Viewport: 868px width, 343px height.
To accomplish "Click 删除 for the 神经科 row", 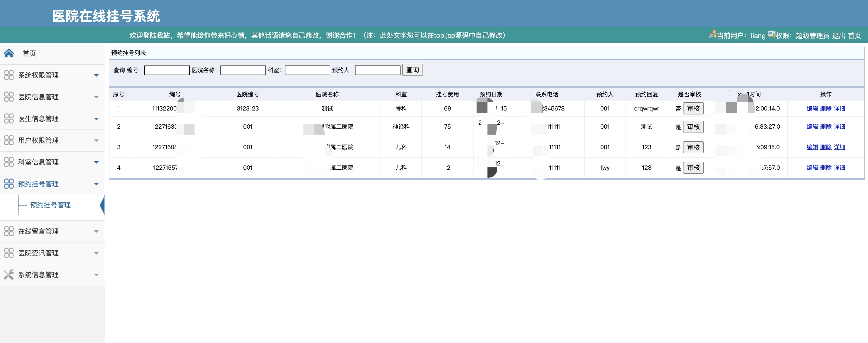I will (x=825, y=127).
